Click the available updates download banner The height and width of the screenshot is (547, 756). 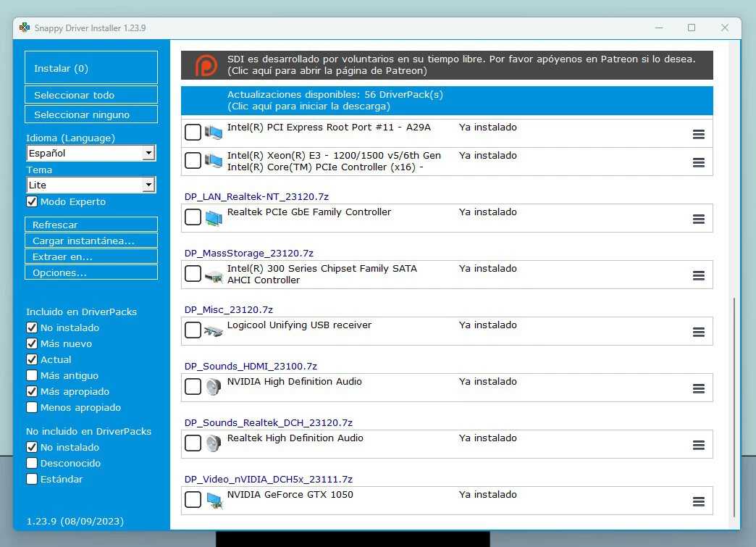point(446,101)
